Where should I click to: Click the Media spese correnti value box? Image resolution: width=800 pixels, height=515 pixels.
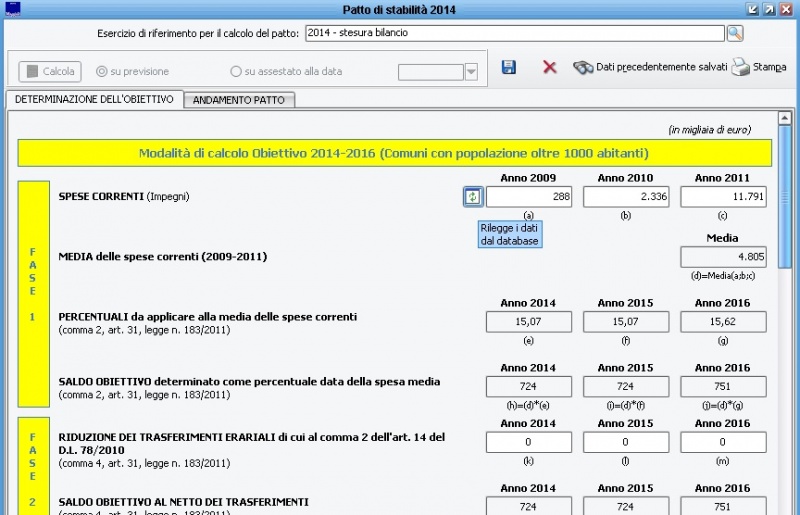[723, 257]
